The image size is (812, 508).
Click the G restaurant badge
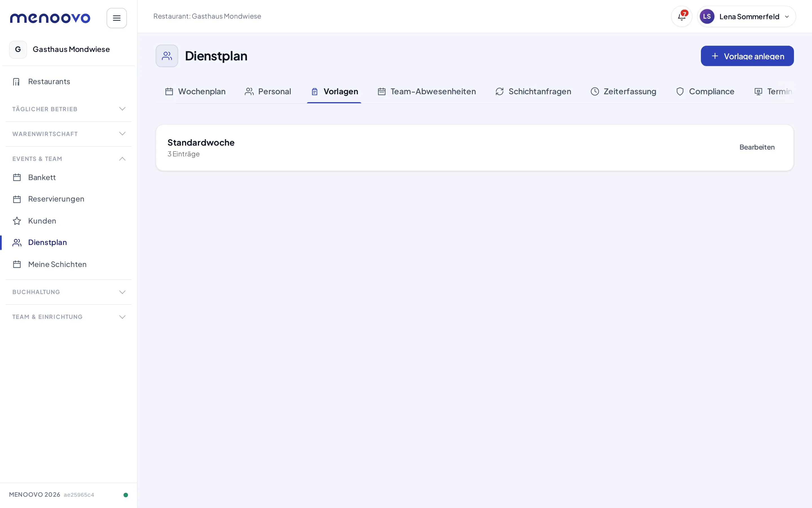[x=18, y=49]
